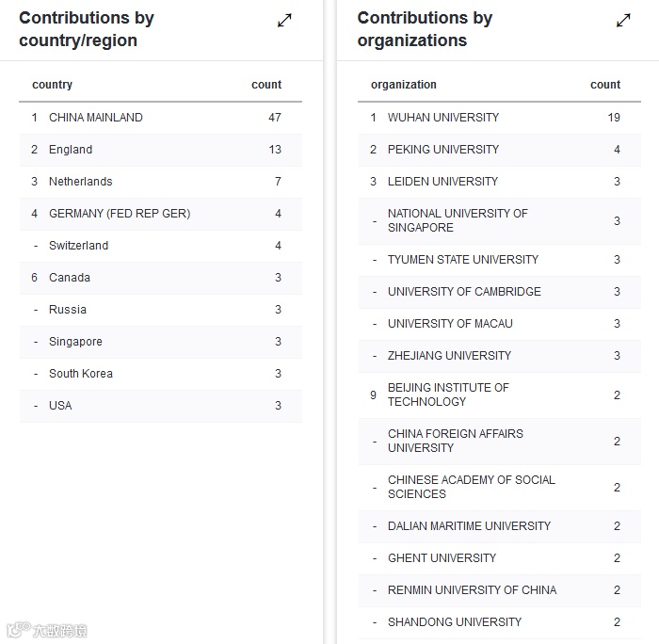Click the UNIVERSITY OF CAMBRIDGE entry
659x644 pixels.
point(464,292)
